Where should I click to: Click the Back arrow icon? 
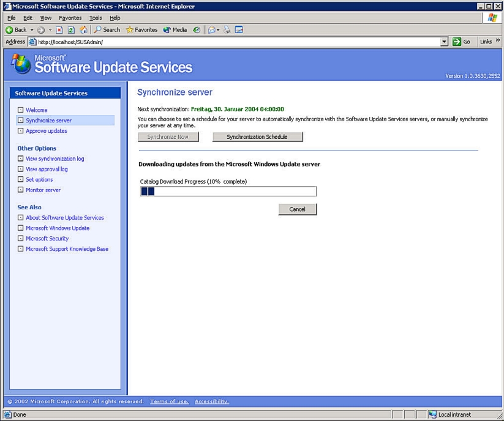9,30
